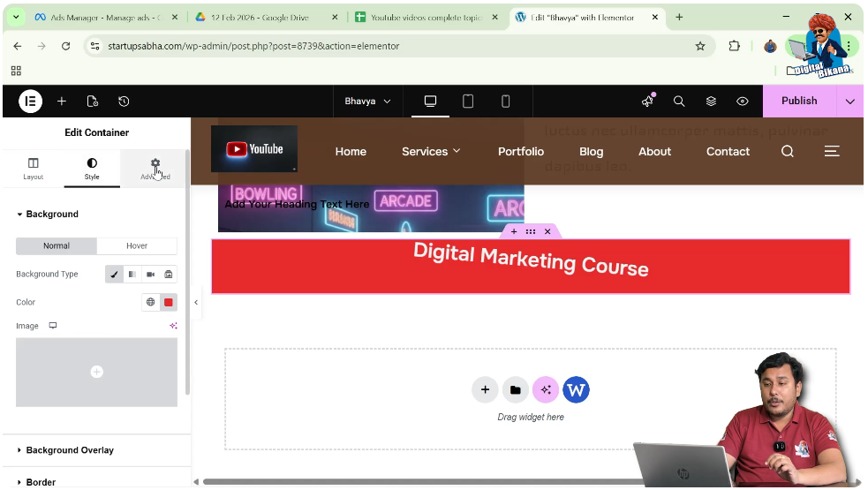Viewport: 868px width, 490px height.
Task: Open the Bhavya page dropdown
Action: coord(367,102)
